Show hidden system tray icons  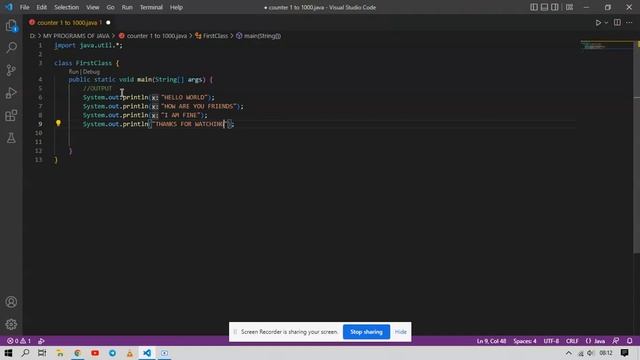568,353
